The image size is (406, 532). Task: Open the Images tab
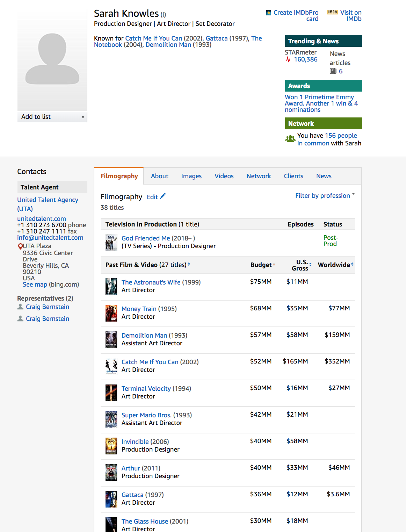point(191,176)
